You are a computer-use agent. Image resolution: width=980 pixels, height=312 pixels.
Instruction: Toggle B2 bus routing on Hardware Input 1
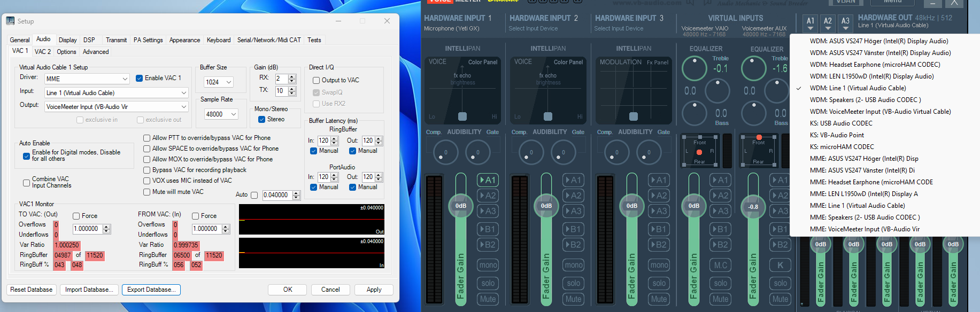click(488, 245)
